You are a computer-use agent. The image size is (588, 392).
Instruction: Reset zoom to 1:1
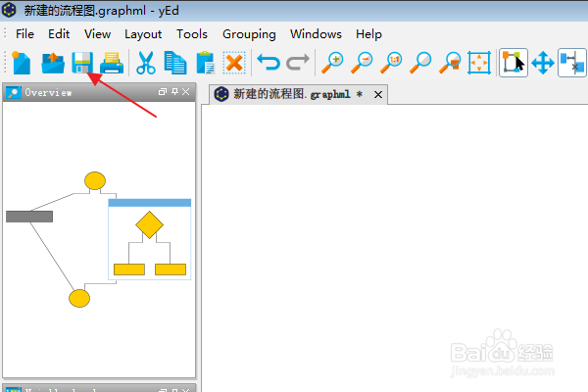(x=391, y=63)
